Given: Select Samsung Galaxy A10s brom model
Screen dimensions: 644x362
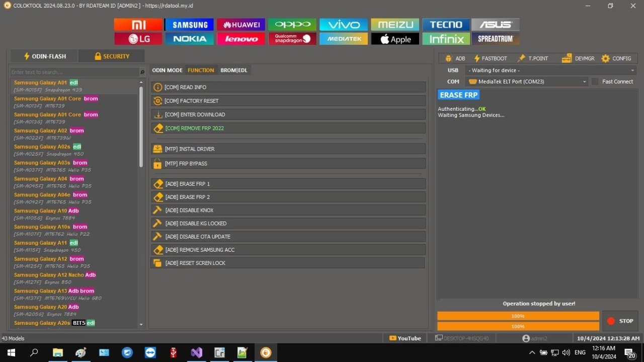Looking at the screenshot, I should [x=74, y=230].
